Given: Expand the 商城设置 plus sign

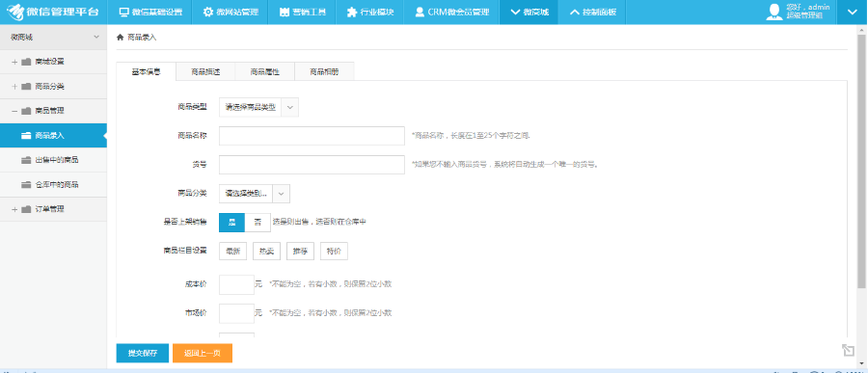Looking at the screenshot, I should pos(14,62).
